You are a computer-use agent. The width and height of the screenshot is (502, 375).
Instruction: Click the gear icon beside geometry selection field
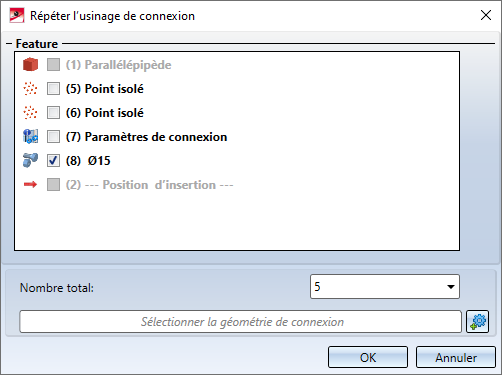pyautogui.click(x=478, y=322)
